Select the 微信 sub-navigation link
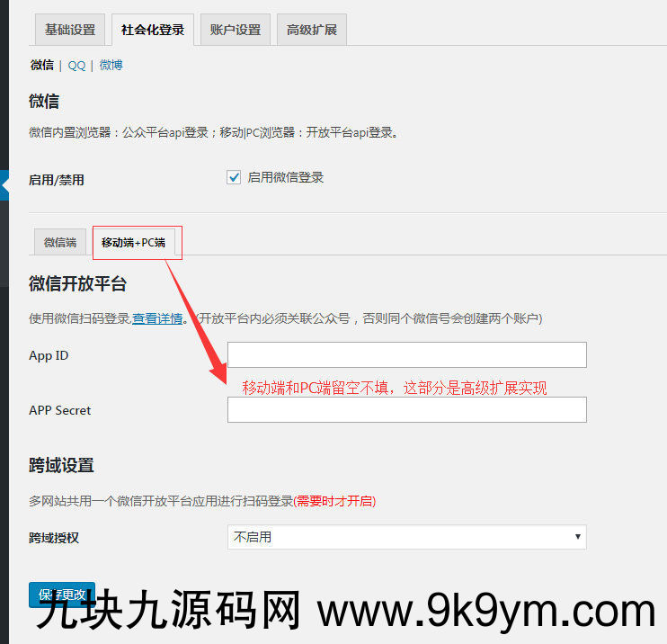The height and width of the screenshot is (644, 667). coord(41,65)
